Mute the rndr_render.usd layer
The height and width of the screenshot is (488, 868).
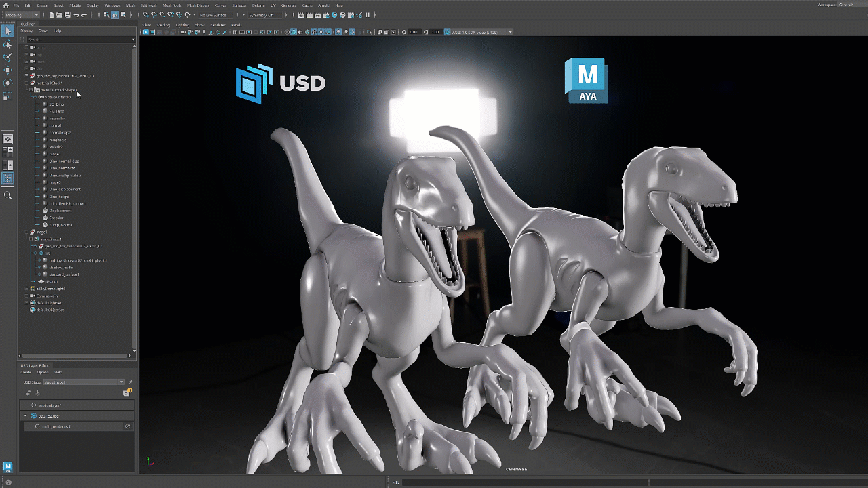click(127, 426)
